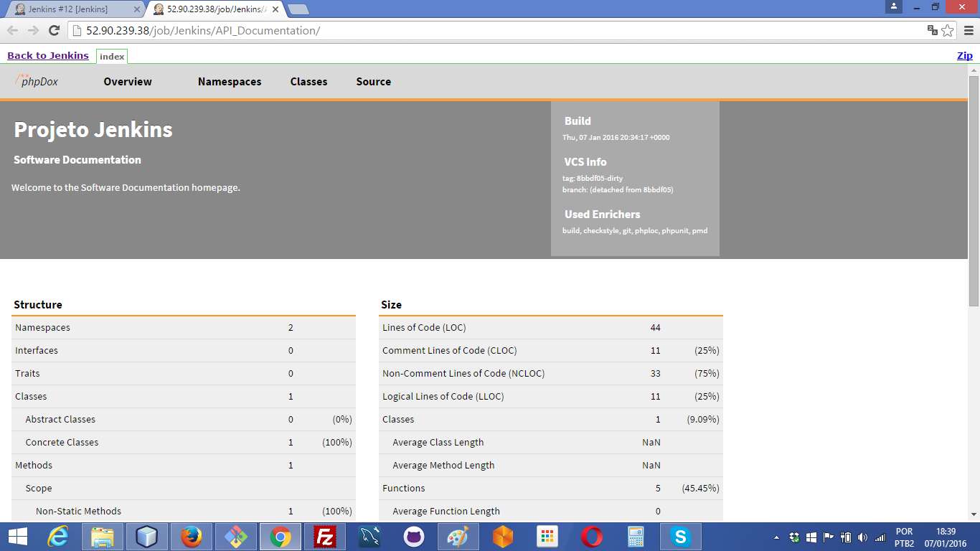Click the build timestamp text

pos(616,137)
